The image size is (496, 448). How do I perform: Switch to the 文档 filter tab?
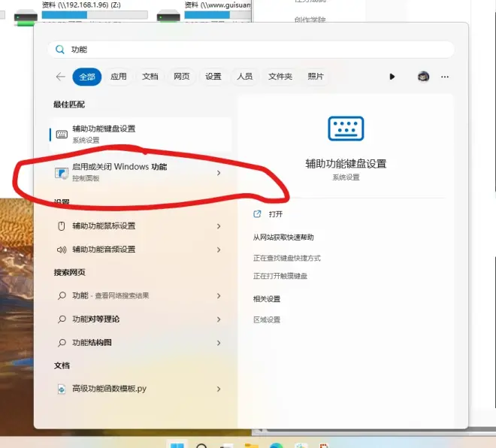[150, 77]
